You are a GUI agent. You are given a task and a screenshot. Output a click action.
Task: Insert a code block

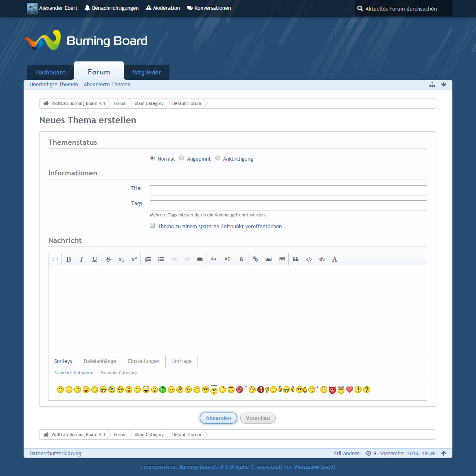click(309, 259)
